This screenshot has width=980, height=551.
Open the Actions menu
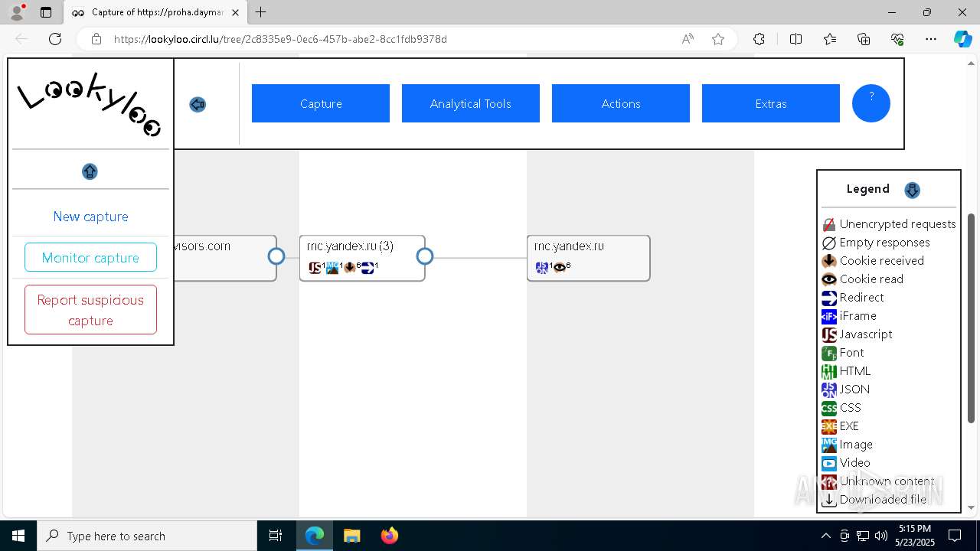point(621,103)
